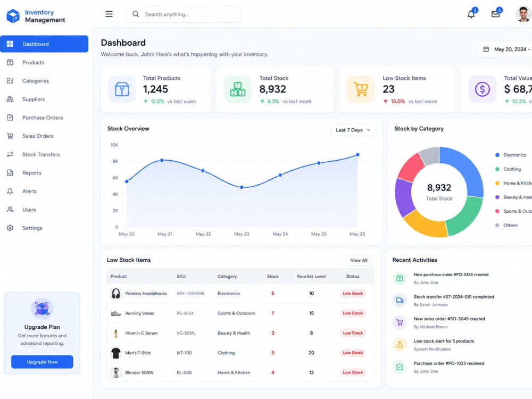Click the SKU cell WH-1000XM5
This screenshot has width=532, height=399.
(190, 294)
